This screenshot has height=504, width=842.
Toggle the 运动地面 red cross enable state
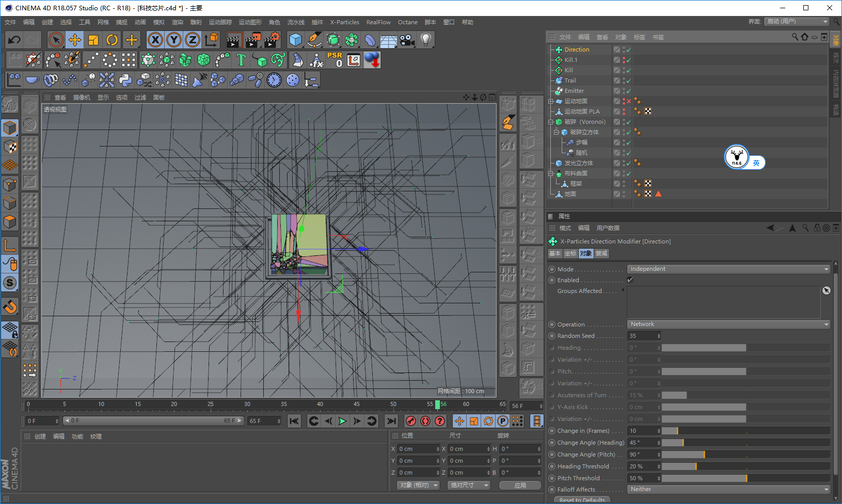click(628, 101)
